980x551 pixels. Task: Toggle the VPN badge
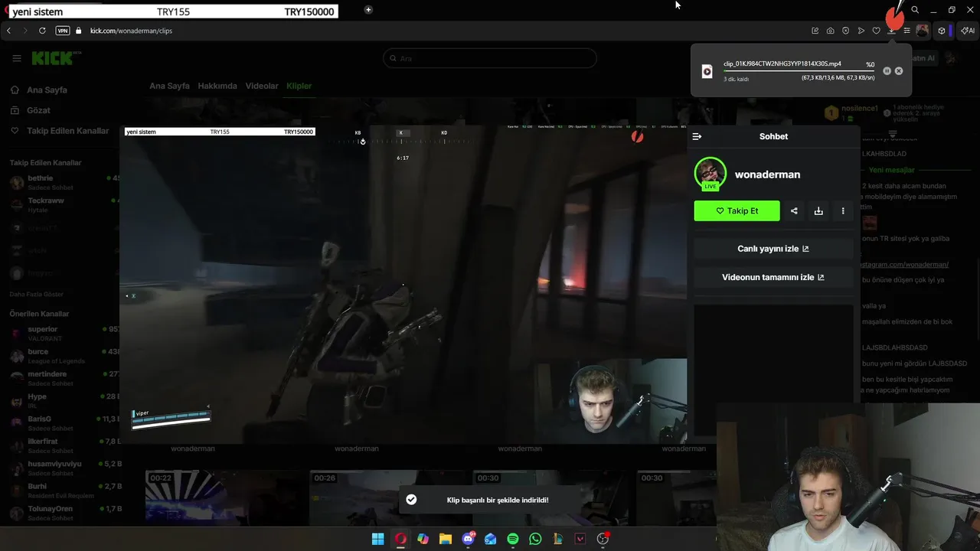click(63, 31)
